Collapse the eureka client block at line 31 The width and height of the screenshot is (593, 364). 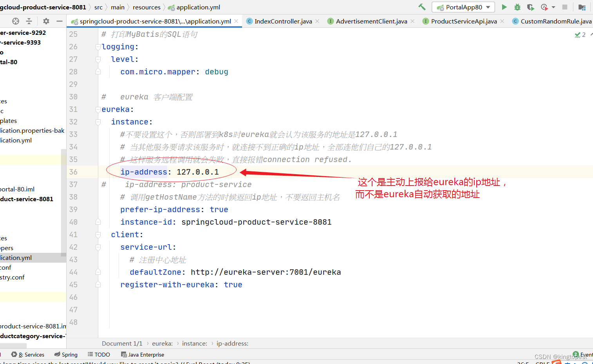point(98,109)
